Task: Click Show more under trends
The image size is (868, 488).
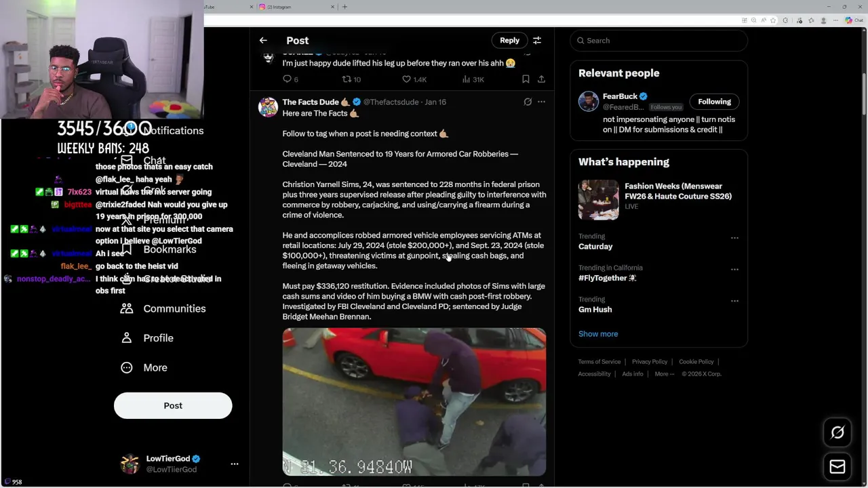Action: click(598, 333)
